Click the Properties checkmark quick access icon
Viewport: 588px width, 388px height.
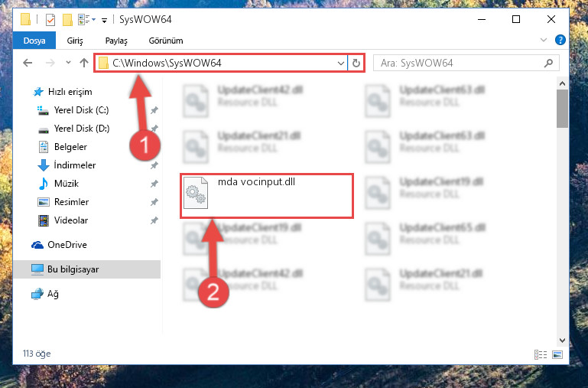pyautogui.click(x=50, y=19)
